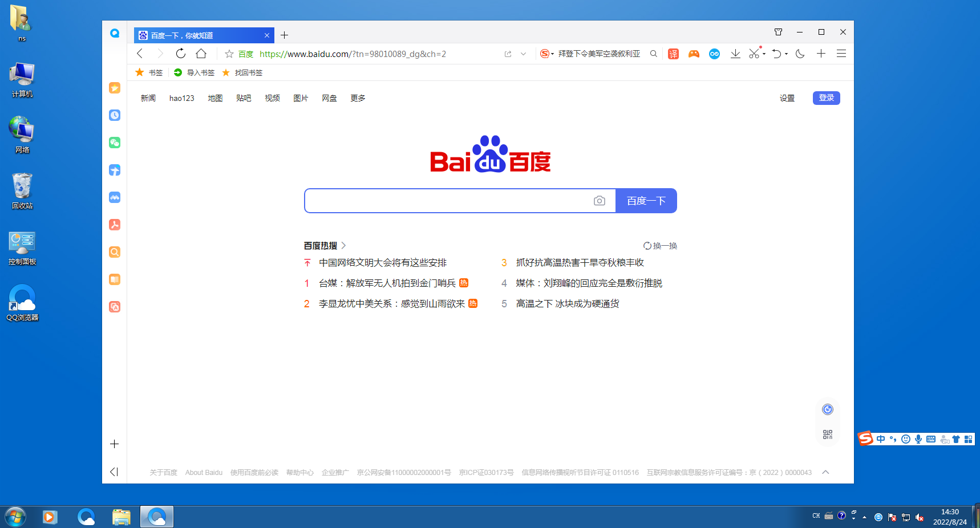Click 换一换 to refresh hot searches
The image size is (980, 528).
660,246
